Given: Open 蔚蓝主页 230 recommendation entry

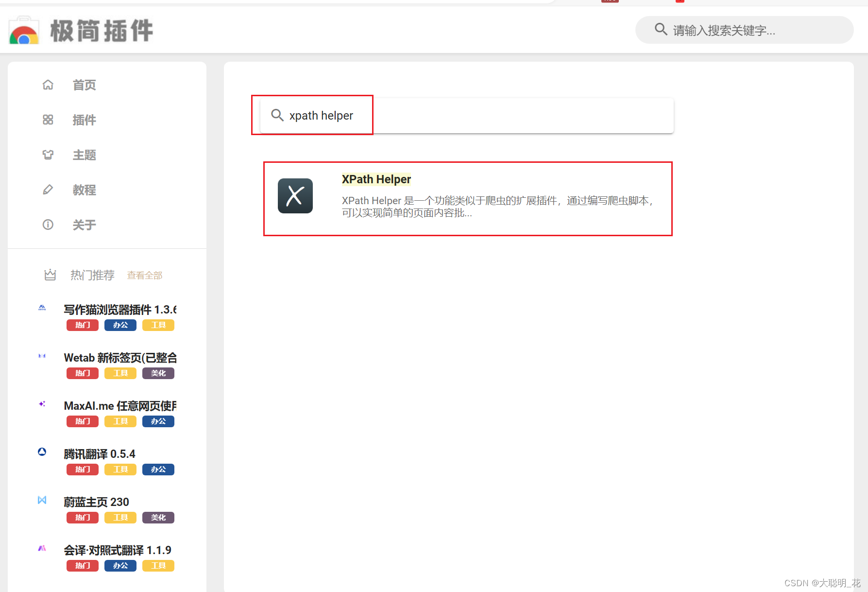Looking at the screenshot, I should 96,502.
